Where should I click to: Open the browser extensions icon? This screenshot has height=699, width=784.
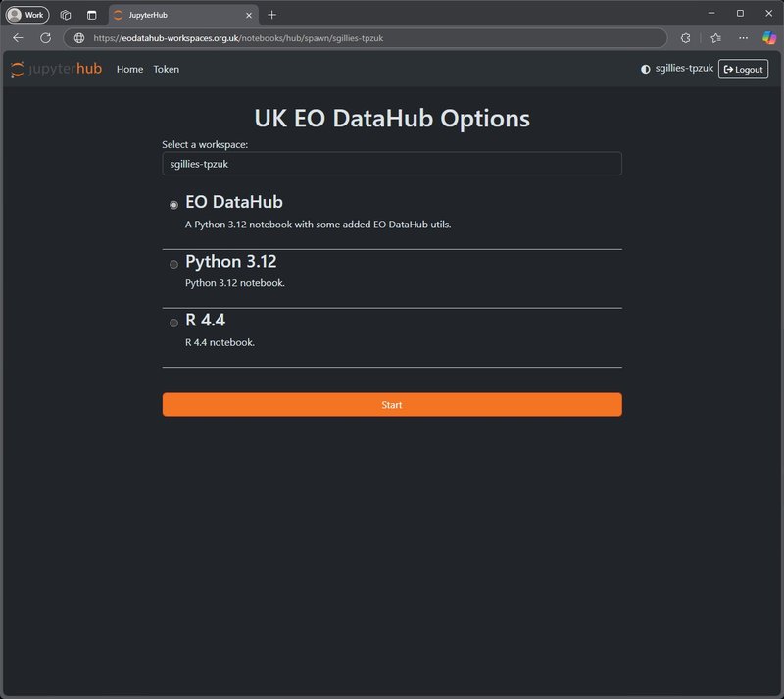[686, 37]
